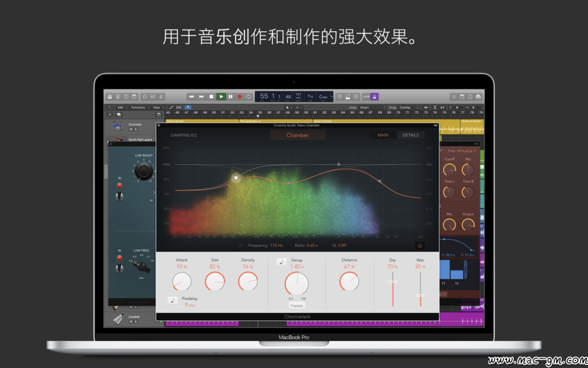Image resolution: width=588 pixels, height=368 pixels.
Task: Toggle the DAMPING EQ button
Action: pos(184,135)
